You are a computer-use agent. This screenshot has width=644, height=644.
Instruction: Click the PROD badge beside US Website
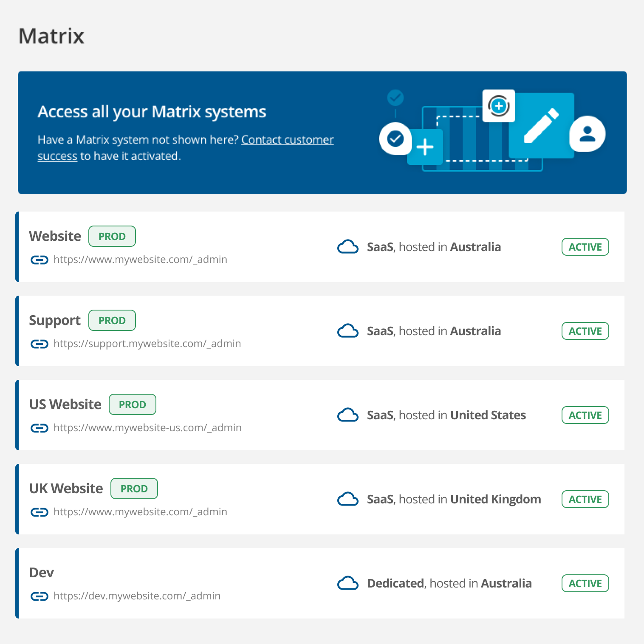click(x=133, y=404)
